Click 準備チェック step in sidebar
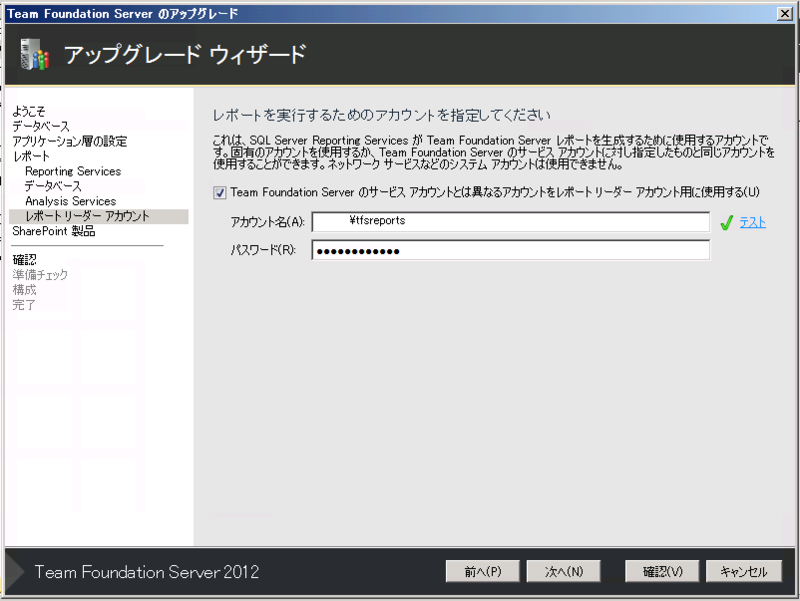 [40, 275]
